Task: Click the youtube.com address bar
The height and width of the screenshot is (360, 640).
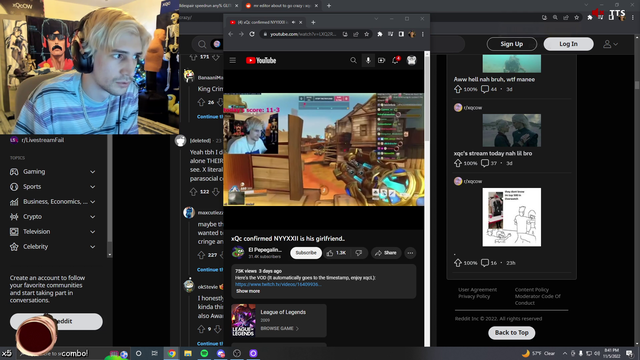Action: click(x=303, y=34)
